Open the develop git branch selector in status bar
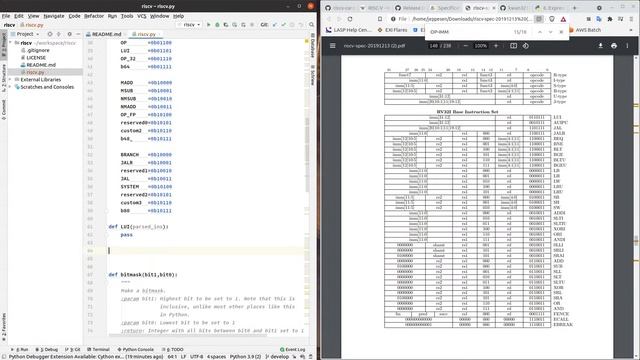The width and height of the screenshot is (640, 360). [x=277, y=357]
